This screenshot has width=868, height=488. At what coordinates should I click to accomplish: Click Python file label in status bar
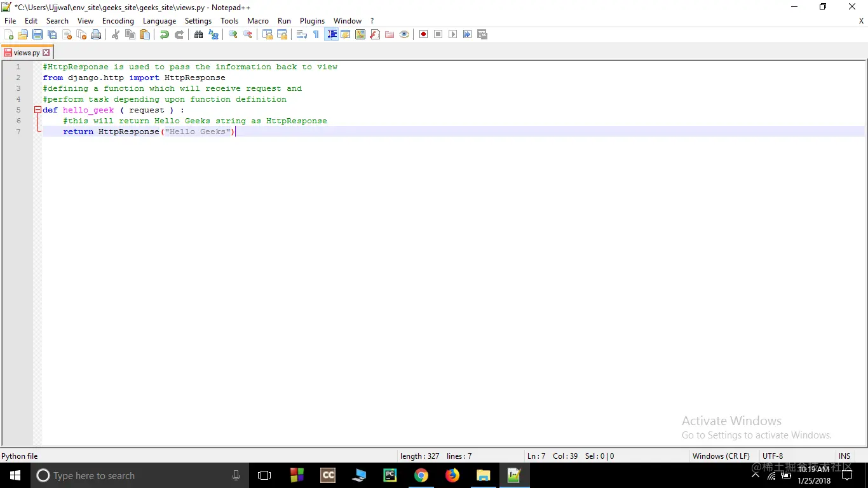click(x=20, y=456)
